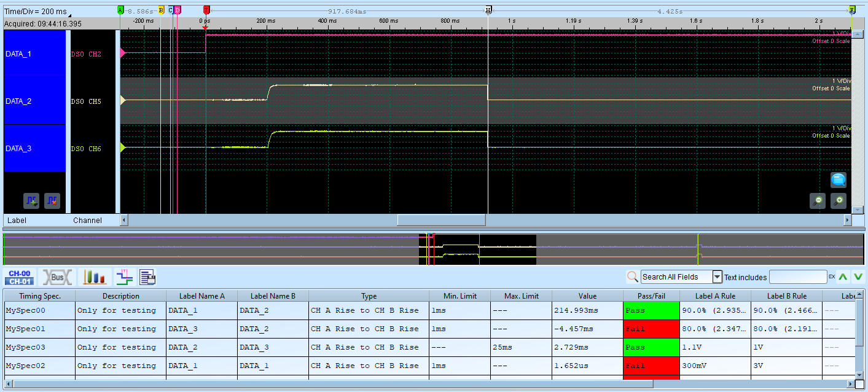Image resolution: width=868 pixels, height=392 pixels.
Task: Click the 214.993ms value cell
Action: [x=587, y=310]
